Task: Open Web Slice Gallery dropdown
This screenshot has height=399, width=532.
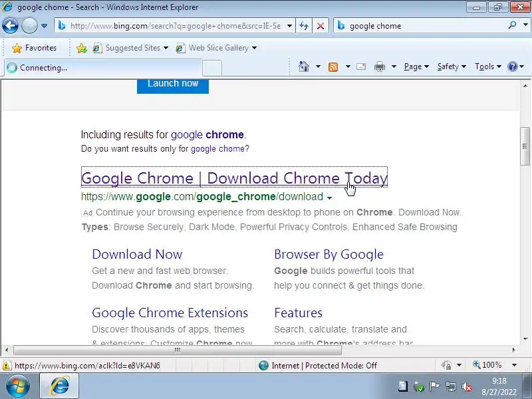Action: click(x=217, y=48)
